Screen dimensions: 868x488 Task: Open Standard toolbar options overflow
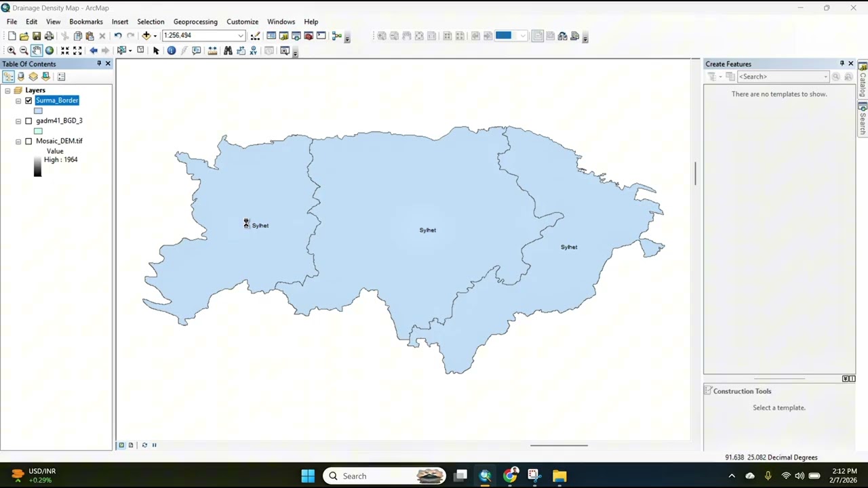coord(347,39)
